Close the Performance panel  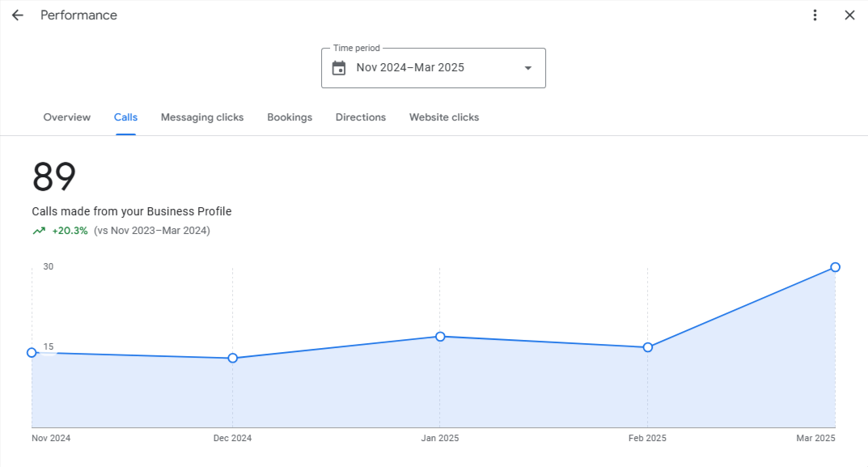point(849,15)
